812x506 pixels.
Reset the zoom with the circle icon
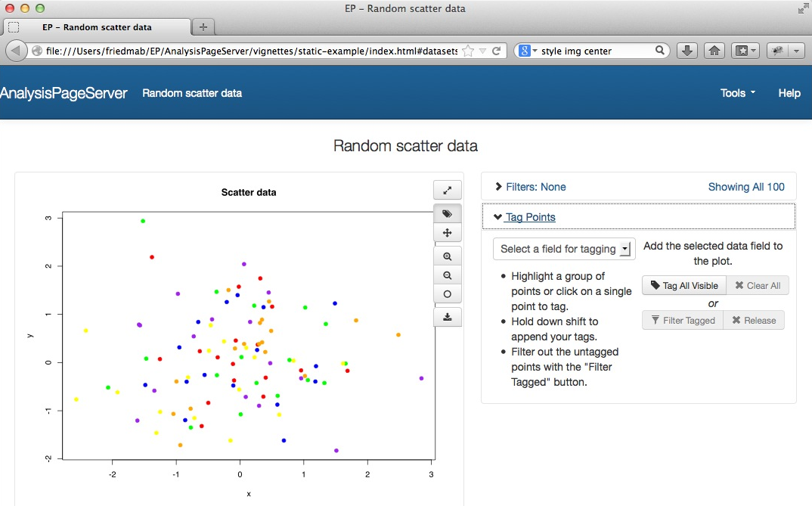pos(448,294)
